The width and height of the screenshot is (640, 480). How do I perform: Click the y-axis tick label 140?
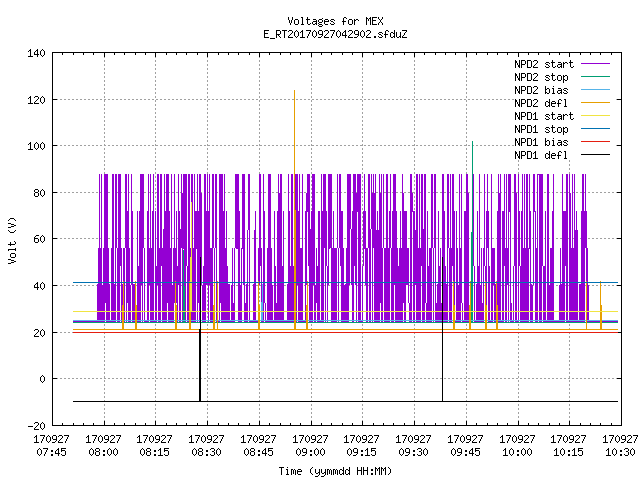tap(36, 53)
